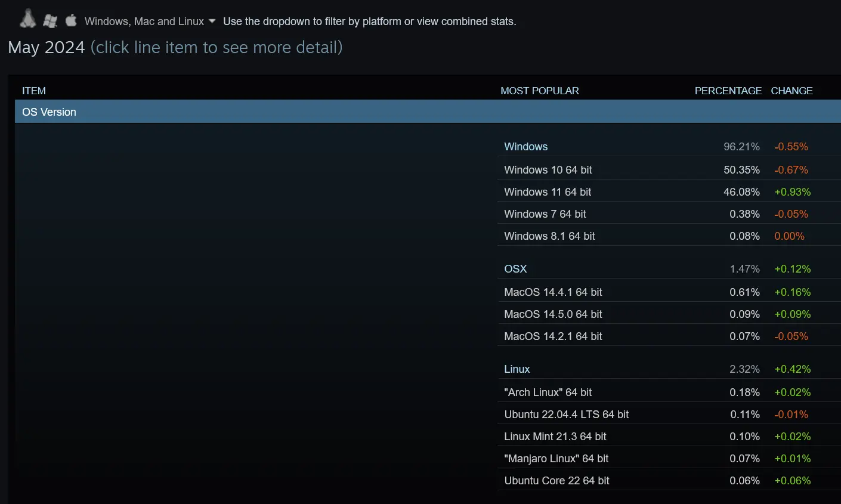Click the 'Arch Linux' 64 bit entry
841x504 pixels.
pyautogui.click(x=548, y=392)
